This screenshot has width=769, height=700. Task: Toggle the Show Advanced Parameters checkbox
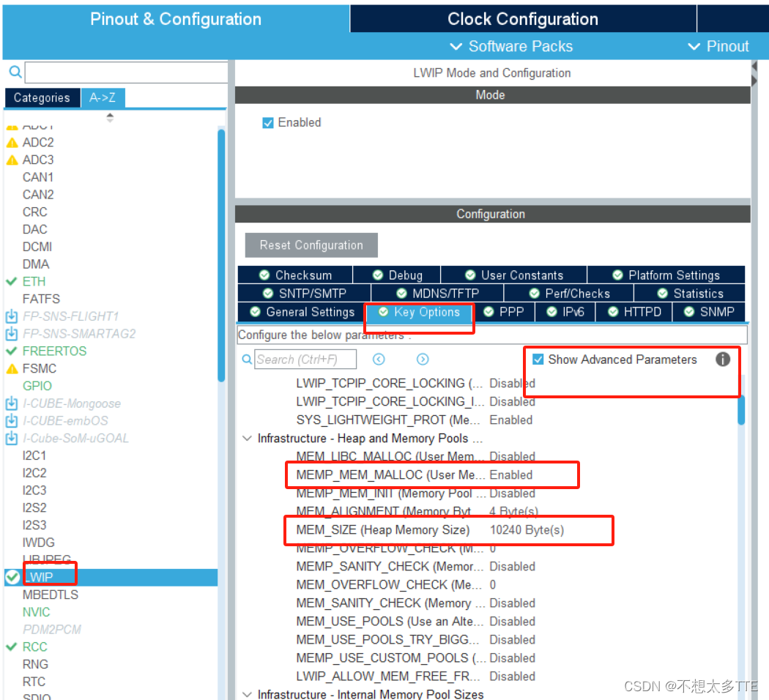click(539, 360)
